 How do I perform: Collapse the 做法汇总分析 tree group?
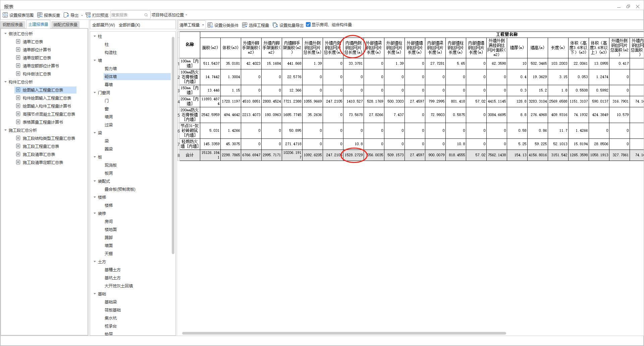tap(5, 34)
